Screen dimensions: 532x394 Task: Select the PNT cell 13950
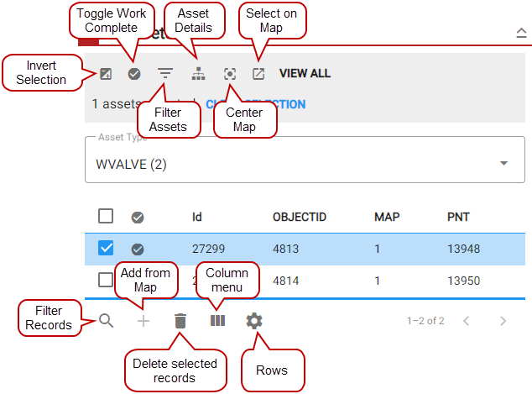[x=463, y=281]
